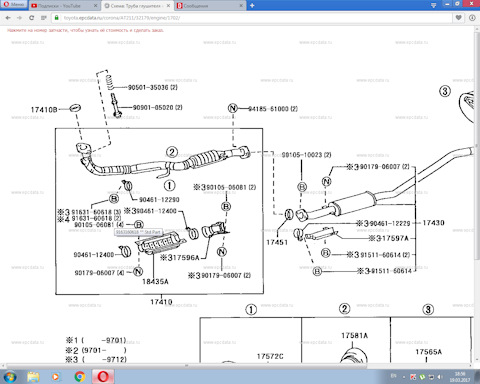
Task: Open Chrome from the taskbar
Action: click(80, 377)
